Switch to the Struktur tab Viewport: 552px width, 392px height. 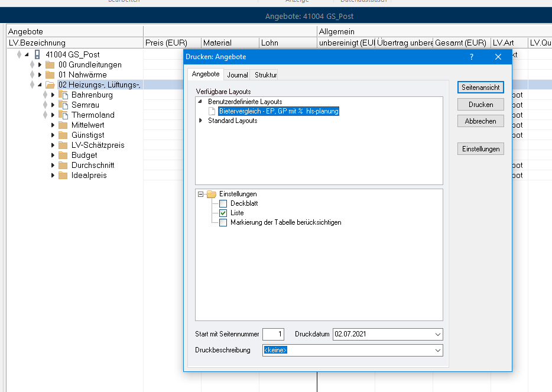coord(265,75)
